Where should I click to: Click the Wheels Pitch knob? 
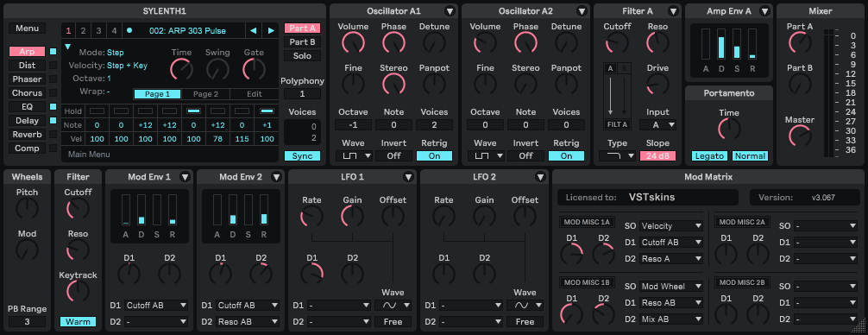tap(27, 208)
